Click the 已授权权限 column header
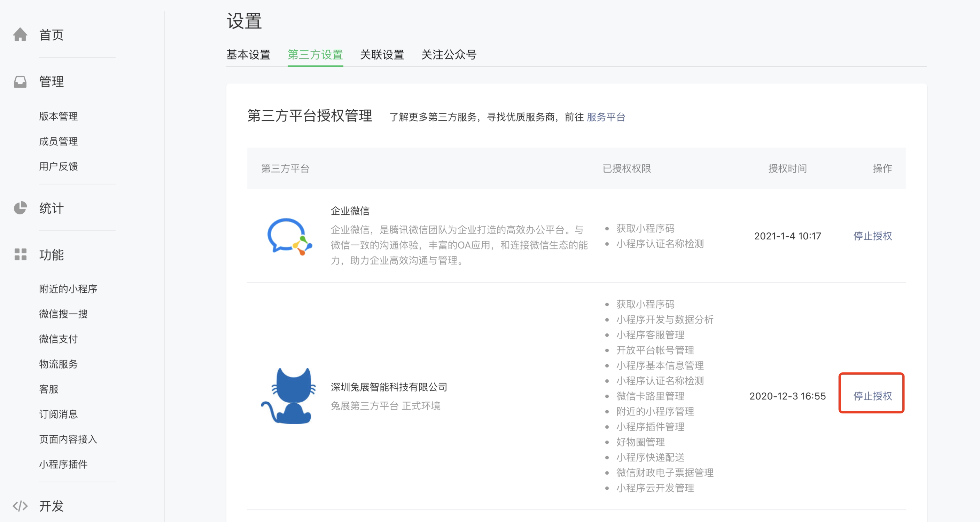Image resolution: width=980 pixels, height=522 pixels. (x=627, y=168)
